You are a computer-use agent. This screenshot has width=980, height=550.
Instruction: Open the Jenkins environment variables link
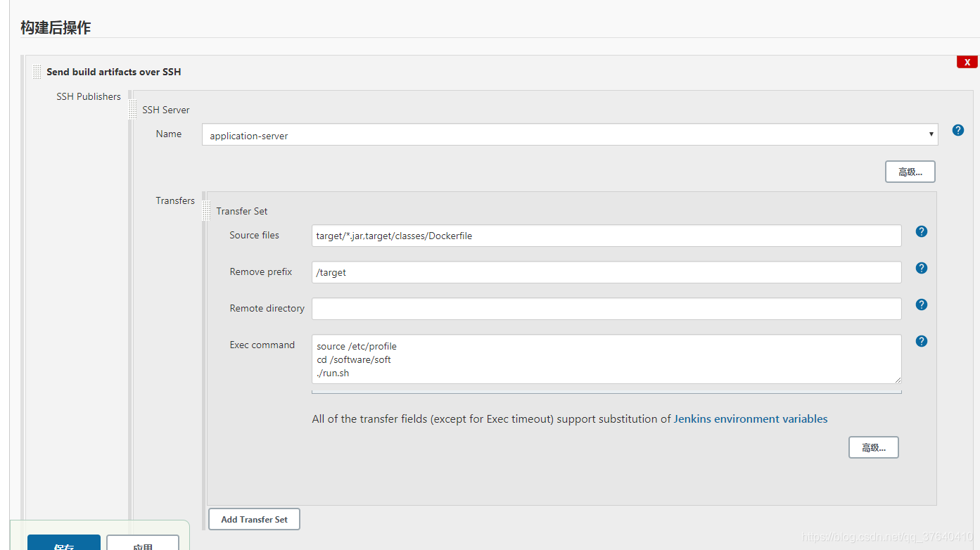click(x=751, y=419)
